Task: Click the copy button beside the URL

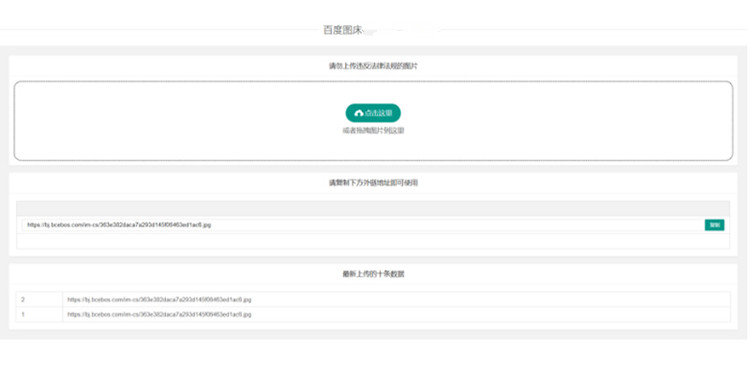Action: coord(714,225)
